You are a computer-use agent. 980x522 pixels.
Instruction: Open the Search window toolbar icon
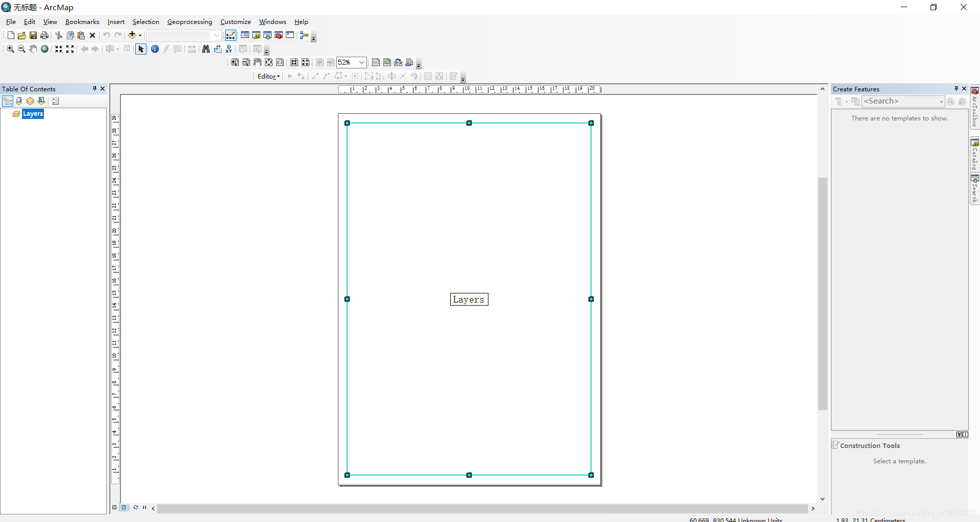click(267, 35)
